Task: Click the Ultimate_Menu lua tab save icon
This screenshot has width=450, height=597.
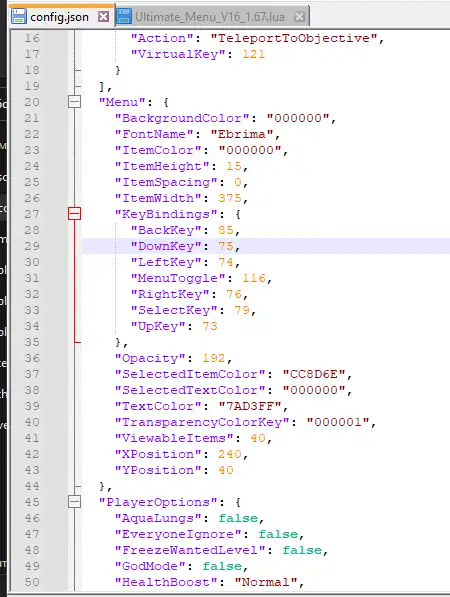Action: (124, 16)
